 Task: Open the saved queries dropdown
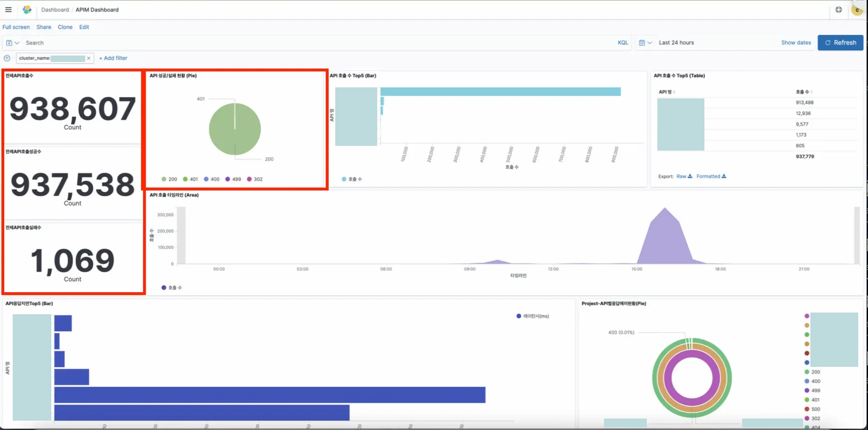13,43
